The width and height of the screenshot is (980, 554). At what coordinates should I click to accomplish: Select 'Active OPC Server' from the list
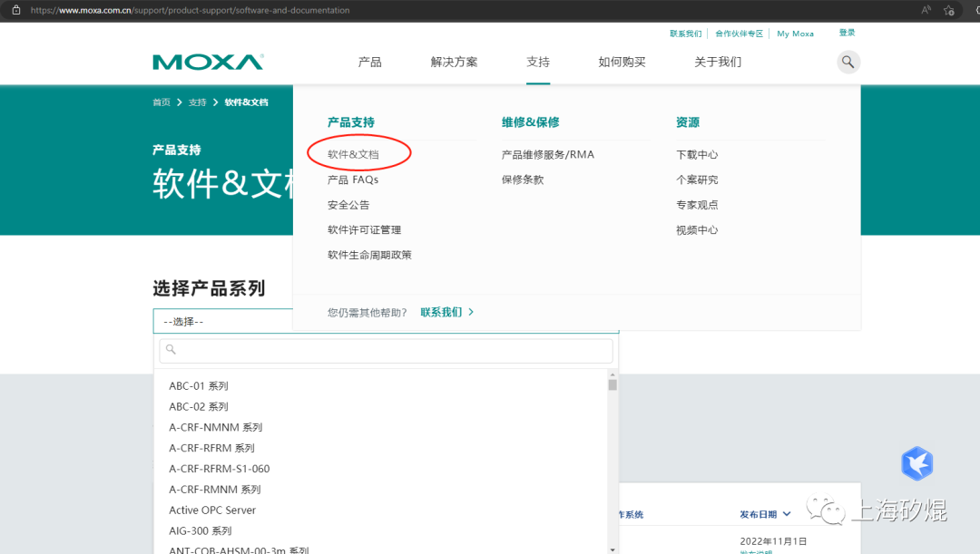coord(211,510)
